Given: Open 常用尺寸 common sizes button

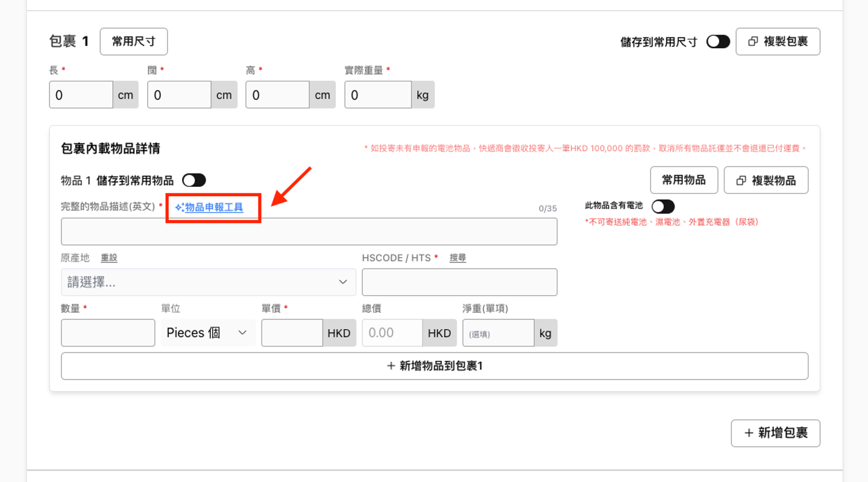Looking at the screenshot, I should [x=133, y=42].
